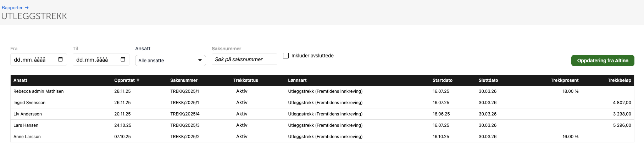Click the Rapporter breadcrumb arrow
Image resolution: width=644 pixels, height=153 pixels.
pos(27,7)
